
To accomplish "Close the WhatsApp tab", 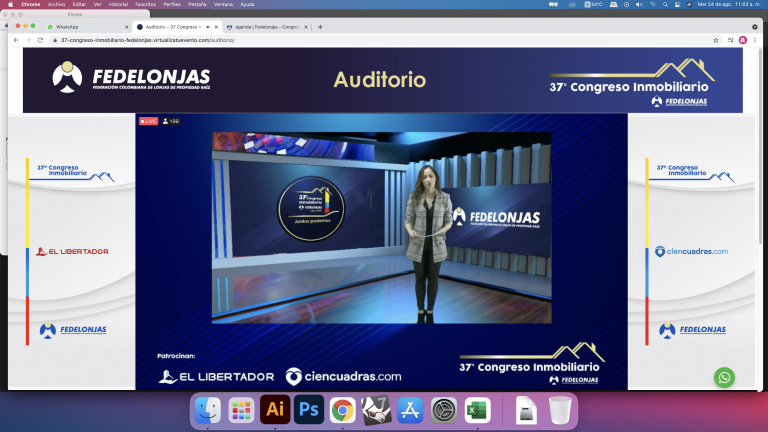I will coord(126,27).
